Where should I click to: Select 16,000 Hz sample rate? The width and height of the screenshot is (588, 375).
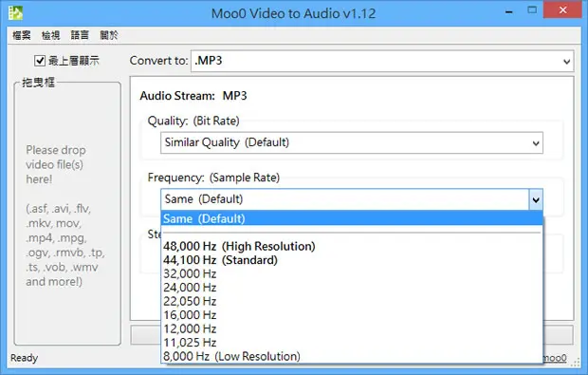click(352, 315)
